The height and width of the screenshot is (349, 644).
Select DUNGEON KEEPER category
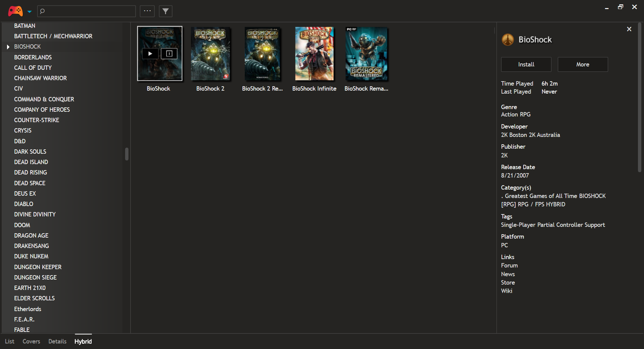38,267
